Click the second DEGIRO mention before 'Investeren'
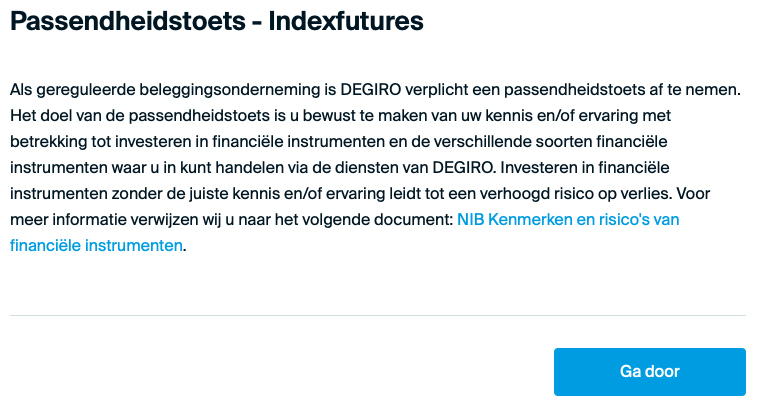759x406 pixels. (x=463, y=168)
